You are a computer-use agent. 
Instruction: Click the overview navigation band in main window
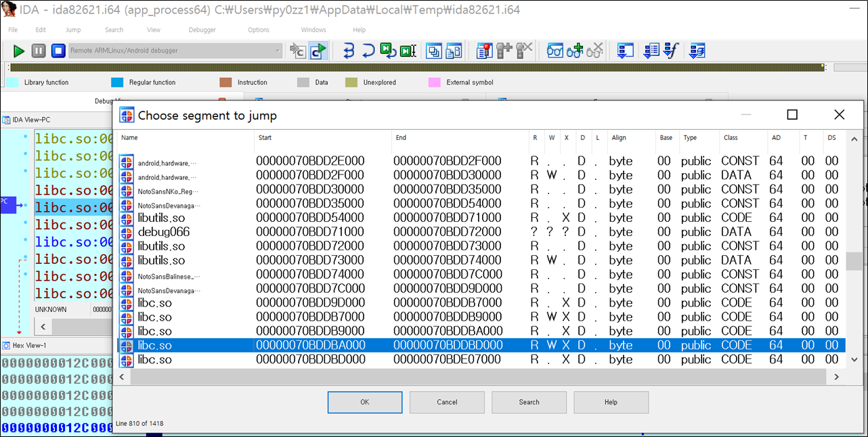click(416, 68)
